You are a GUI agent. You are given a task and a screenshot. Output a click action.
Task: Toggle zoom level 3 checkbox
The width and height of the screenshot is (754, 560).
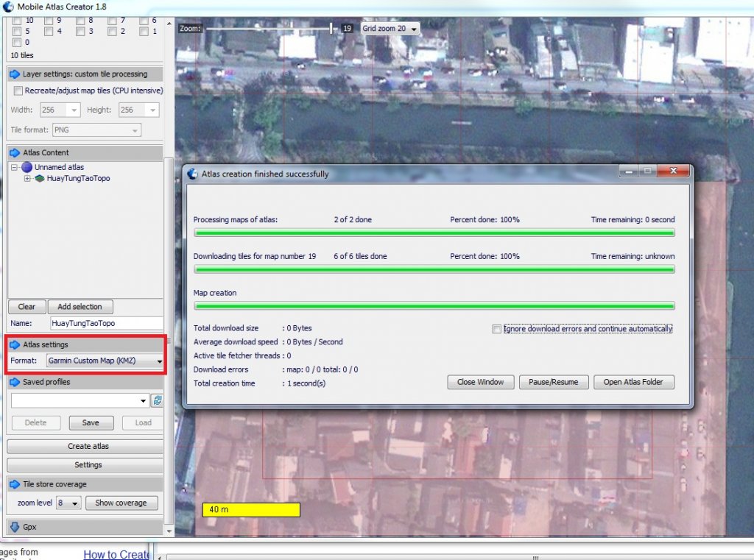(80, 31)
